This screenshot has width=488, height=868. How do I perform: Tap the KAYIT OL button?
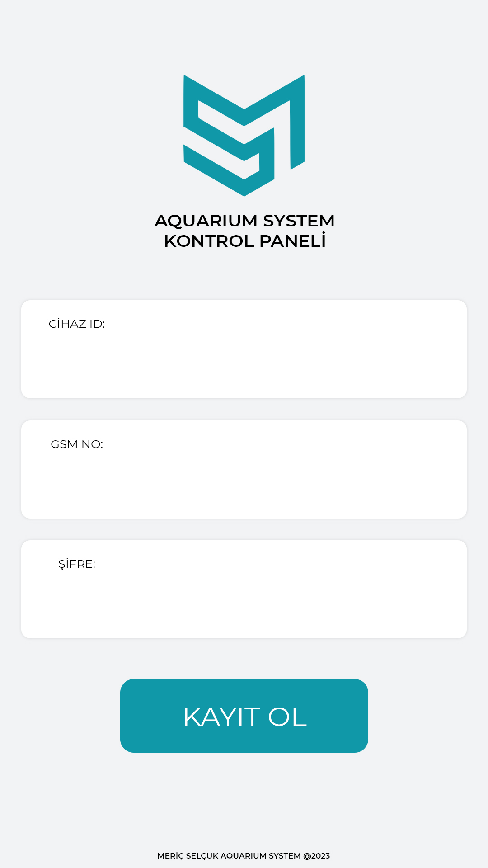[x=244, y=716]
